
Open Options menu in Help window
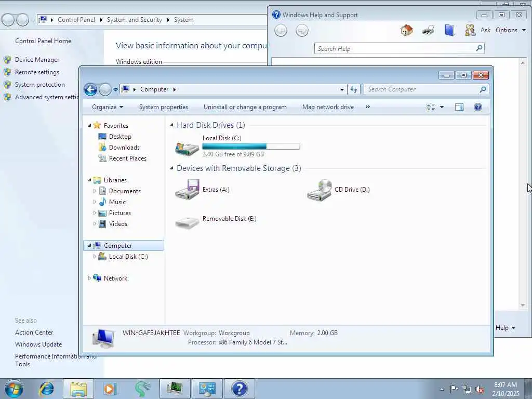[511, 30]
